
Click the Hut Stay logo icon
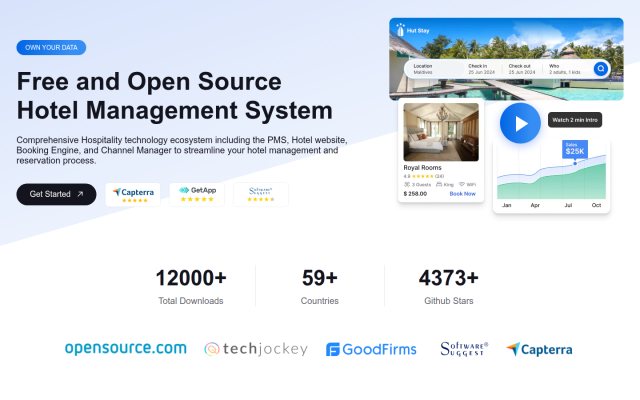click(400, 30)
